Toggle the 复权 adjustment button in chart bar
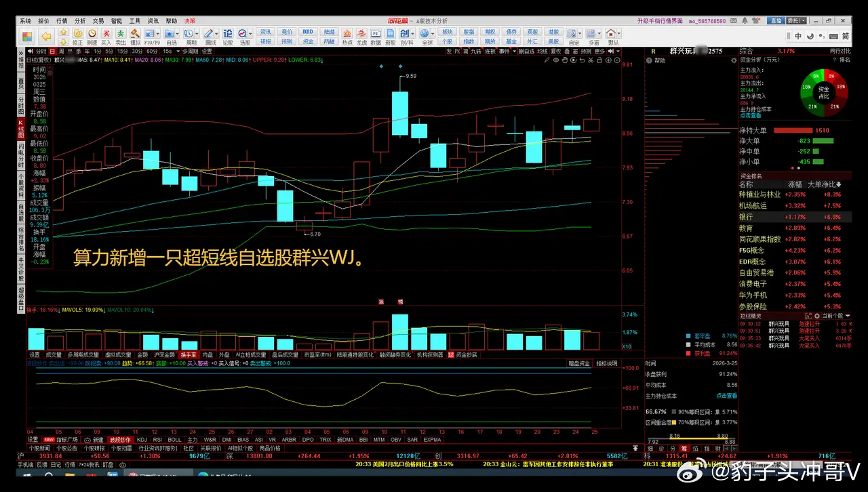This screenshot has width=868, height=492. click(x=555, y=51)
